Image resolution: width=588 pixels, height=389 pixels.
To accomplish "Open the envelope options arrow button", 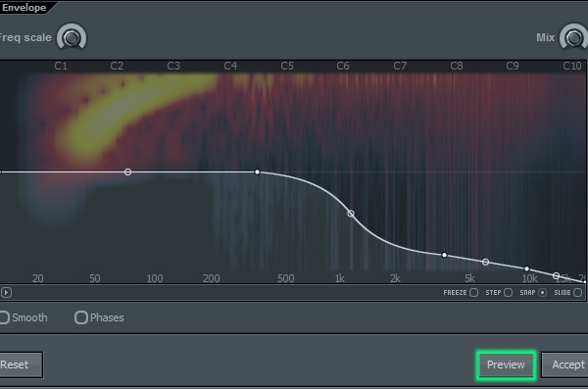I will [x=6, y=292].
